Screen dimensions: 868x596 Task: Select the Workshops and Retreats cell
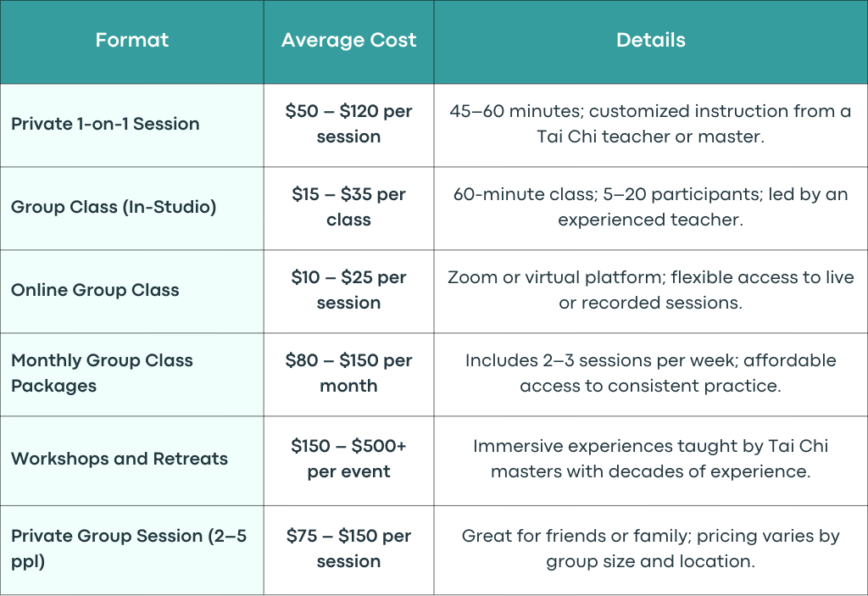click(x=119, y=459)
